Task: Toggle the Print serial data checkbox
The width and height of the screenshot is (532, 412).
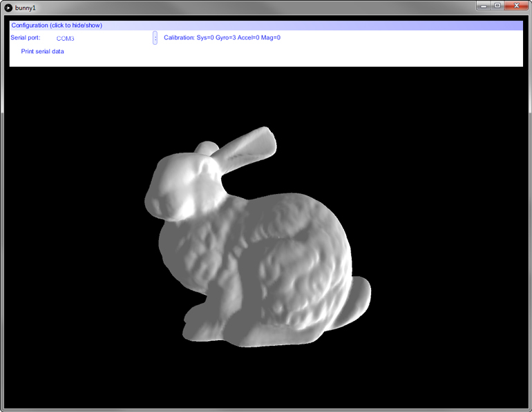Action: coord(42,52)
